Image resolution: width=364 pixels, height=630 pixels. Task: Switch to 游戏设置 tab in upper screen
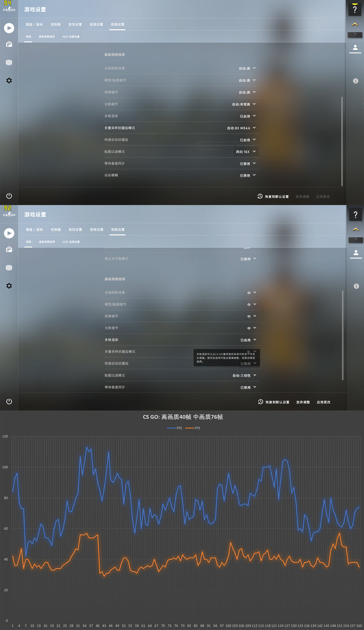(x=75, y=24)
